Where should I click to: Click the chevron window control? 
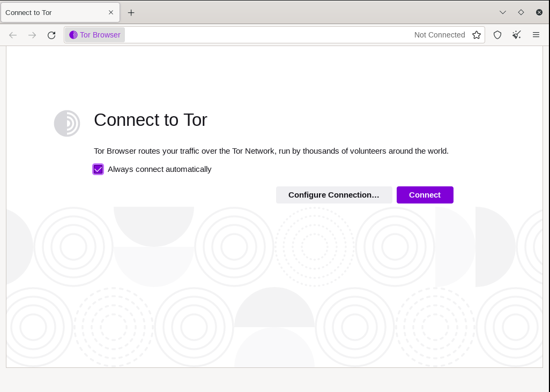point(503,12)
